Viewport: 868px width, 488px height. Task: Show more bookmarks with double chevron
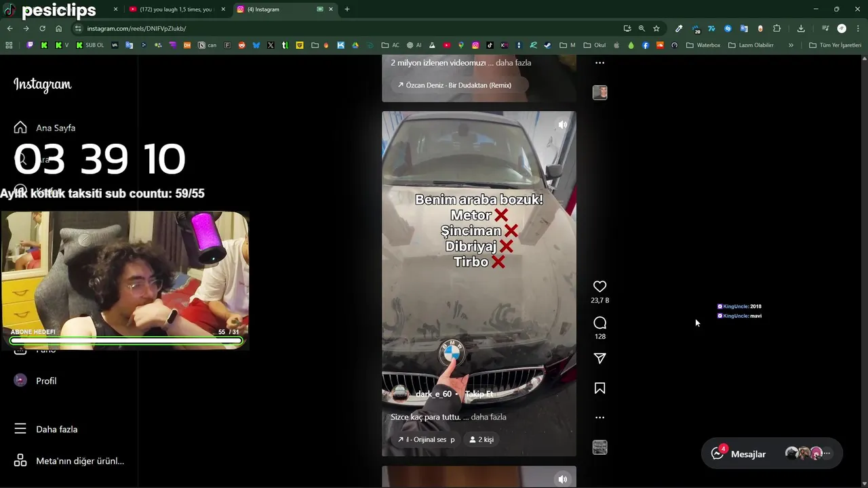click(x=791, y=45)
